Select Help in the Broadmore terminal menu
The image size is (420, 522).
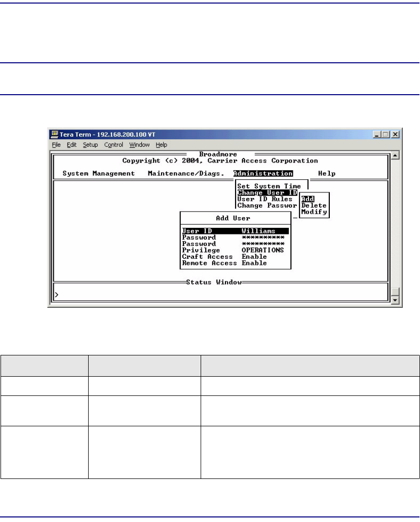327,174
